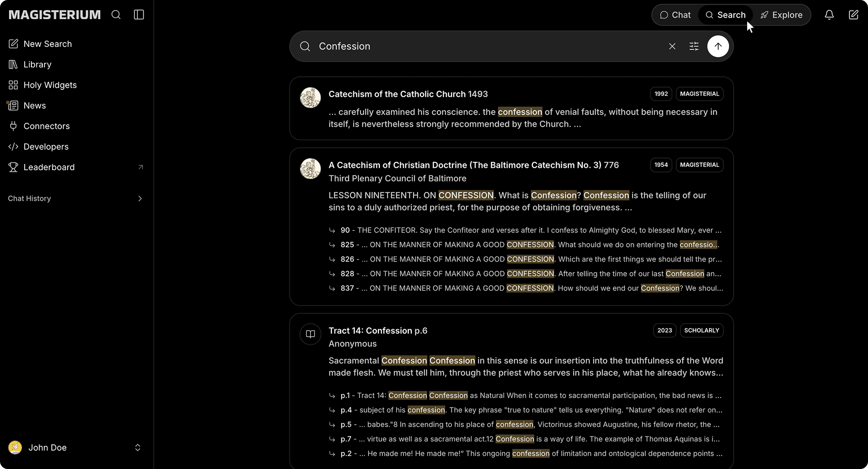
Task: Open sub-result 90 THE CONFITEOR
Action: click(525, 230)
